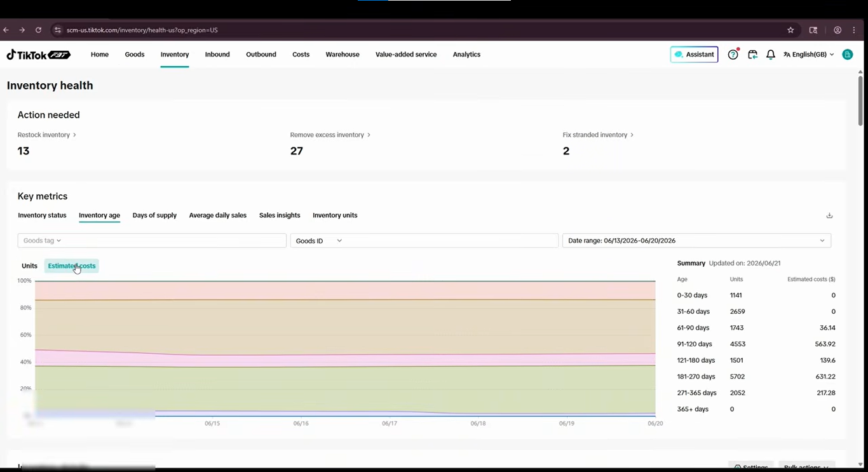Click the TikTok FBT logo

(38, 55)
